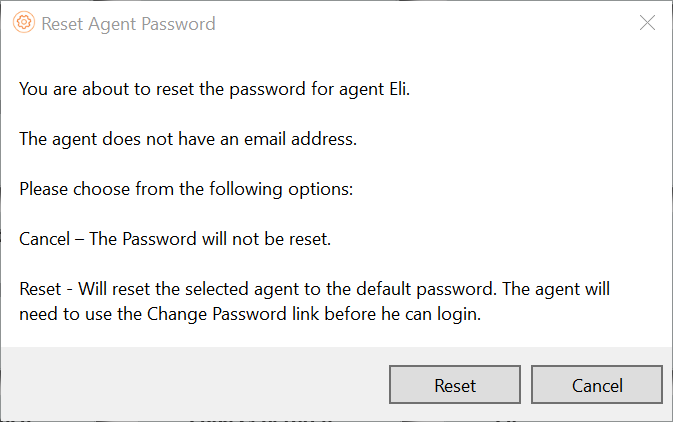The width and height of the screenshot is (673, 422).
Task: Click the orange app icon in title bar
Action: pos(25,23)
